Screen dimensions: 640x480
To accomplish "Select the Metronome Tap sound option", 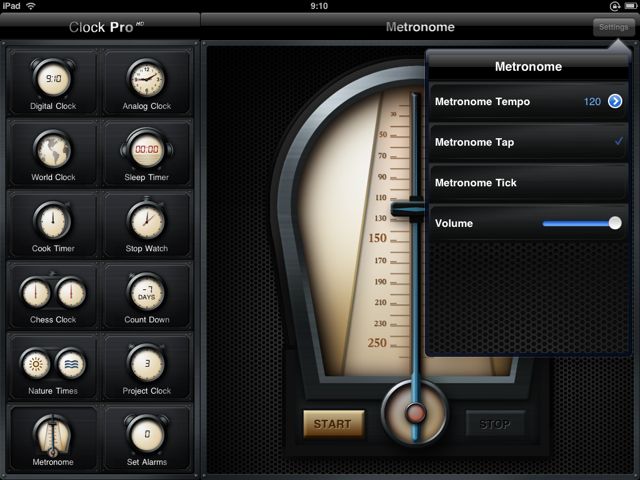I will pyautogui.click(x=529, y=142).
